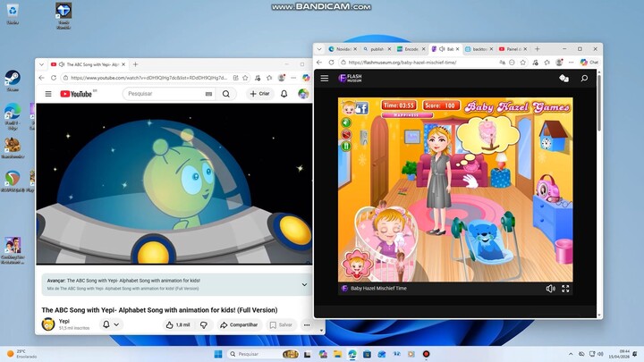Open Yepi channel notification preferences dropdown
644x362 pixels.
click(111, 325)
